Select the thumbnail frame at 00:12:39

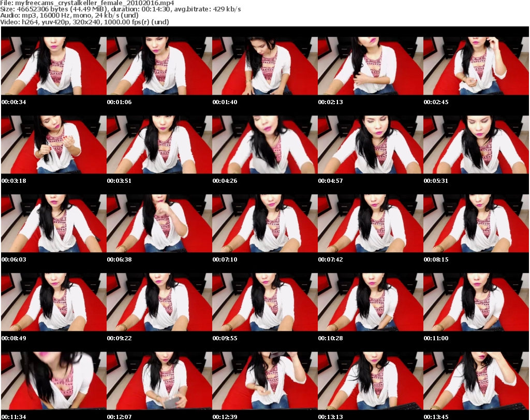265,381
